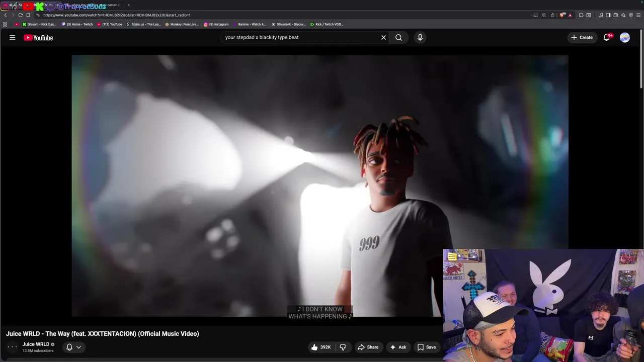
Task: Click the video title 'Juice WRLD - The Way'
Action: pos(103,333)
